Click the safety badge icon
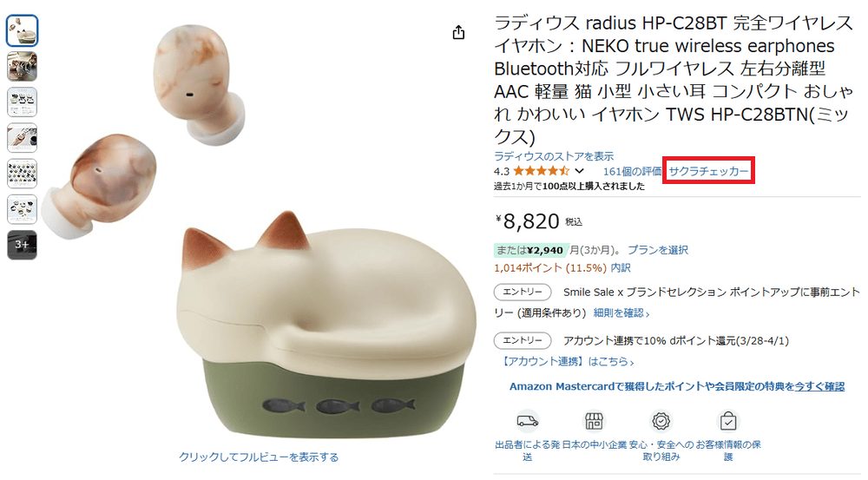 [661, 421]
